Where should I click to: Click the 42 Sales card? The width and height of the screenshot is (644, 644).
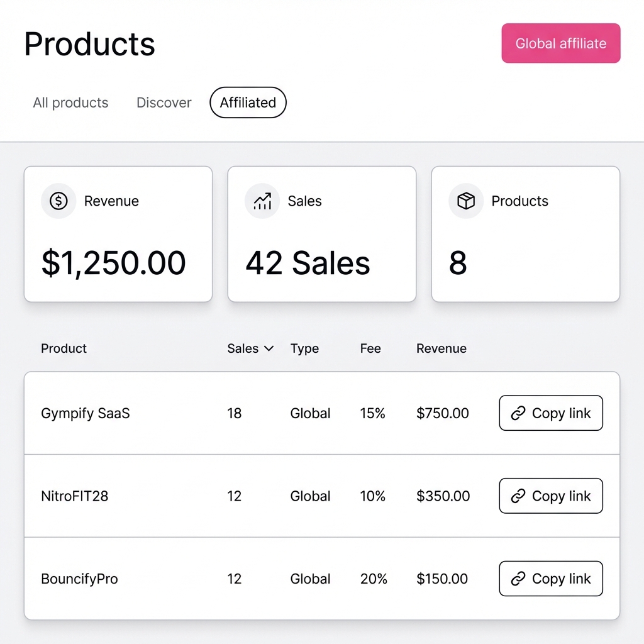pos(321,234)
